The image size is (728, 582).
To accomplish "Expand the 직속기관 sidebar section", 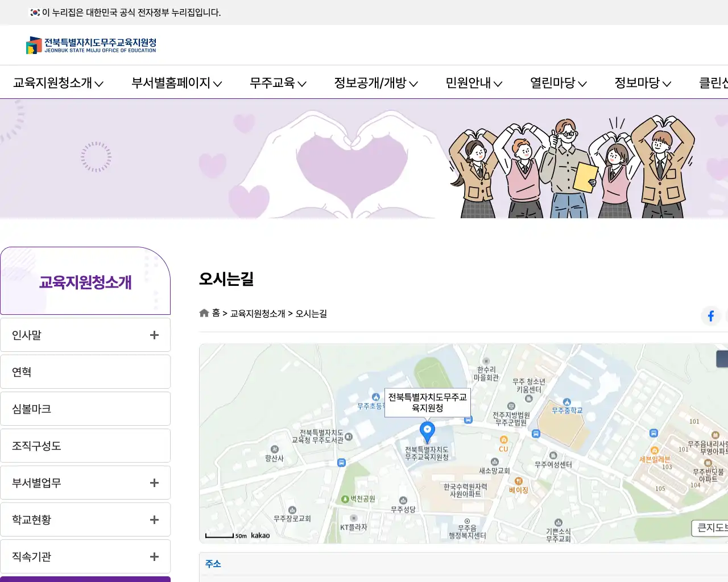I will (x=154, y=556).
